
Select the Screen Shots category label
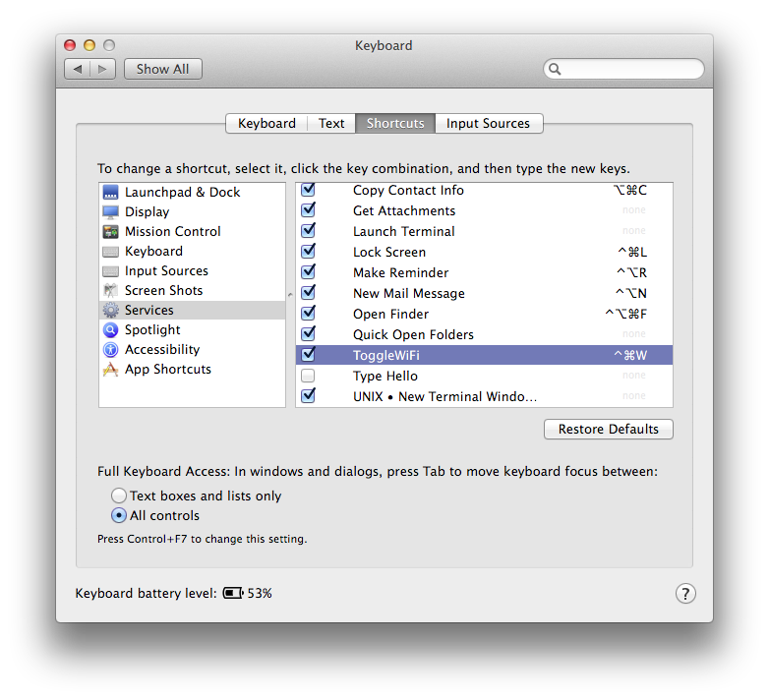point(164,291)
